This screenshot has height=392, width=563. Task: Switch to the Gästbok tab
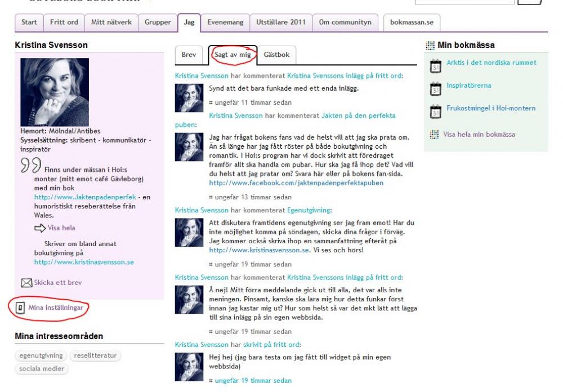pos(276,55)
